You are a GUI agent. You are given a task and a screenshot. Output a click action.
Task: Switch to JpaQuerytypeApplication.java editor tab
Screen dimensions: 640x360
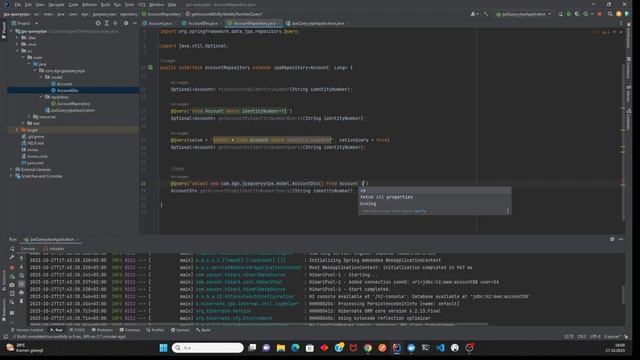coord(318,23)
